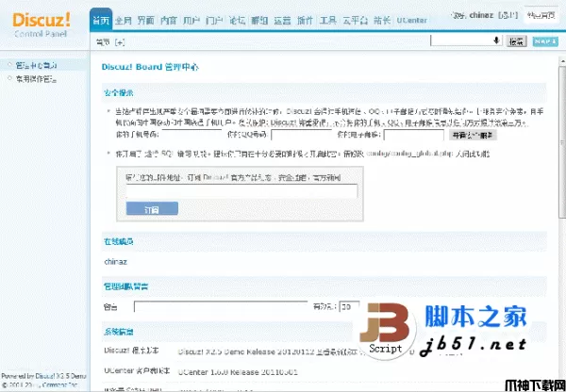
Task: Select 常用操作管理 in the sidebar
Action: (36, 79)
